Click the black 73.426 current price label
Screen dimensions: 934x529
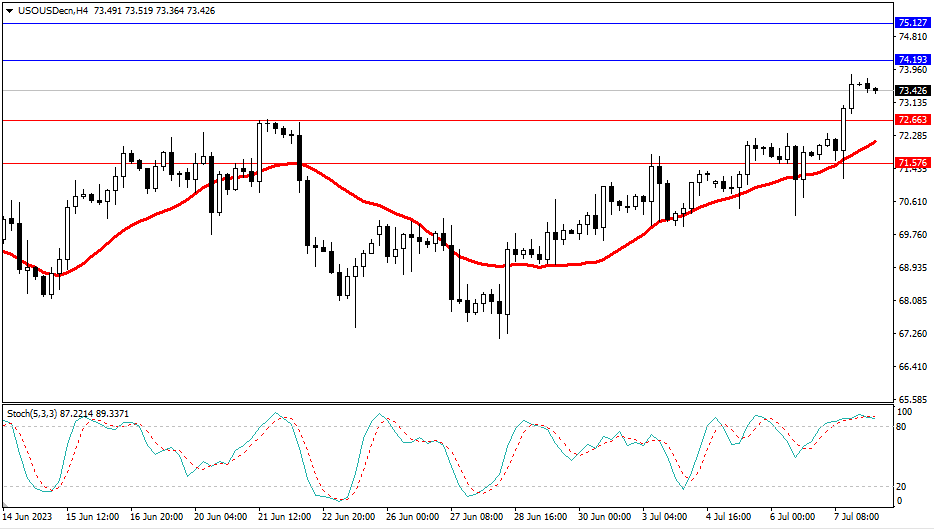(x=912, y=91)
